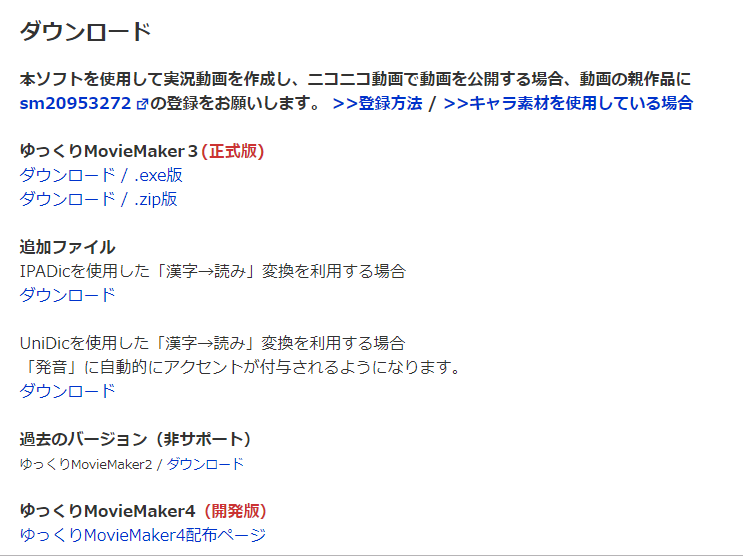Screen dimensions: 743x560
Task: Click the red (正式版) label
Action: pyautogui.click(x=233, y=151)
